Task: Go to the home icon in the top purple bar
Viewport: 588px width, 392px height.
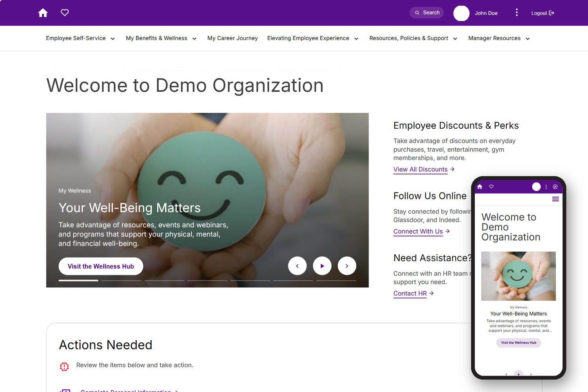Action: [43, 13]
